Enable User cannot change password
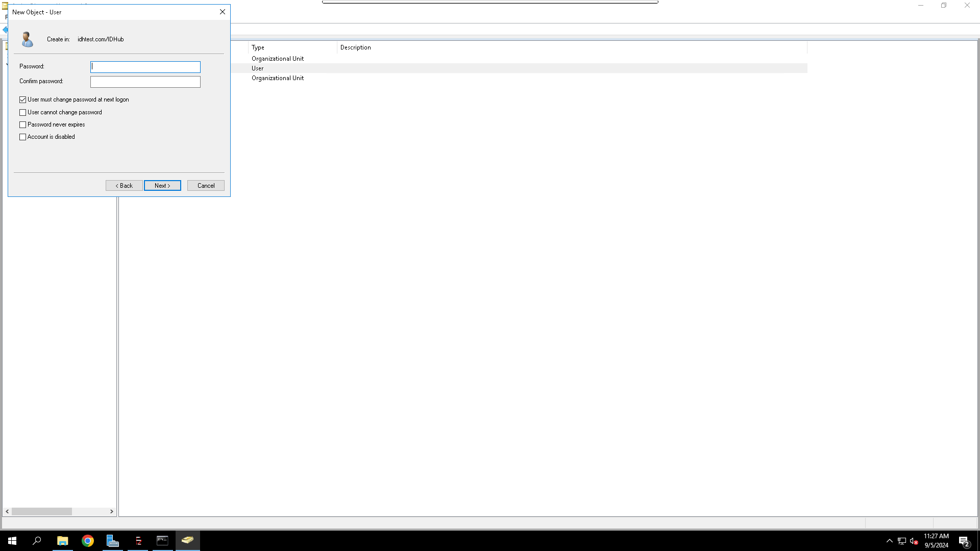980x551 pixels. point(23,112)
